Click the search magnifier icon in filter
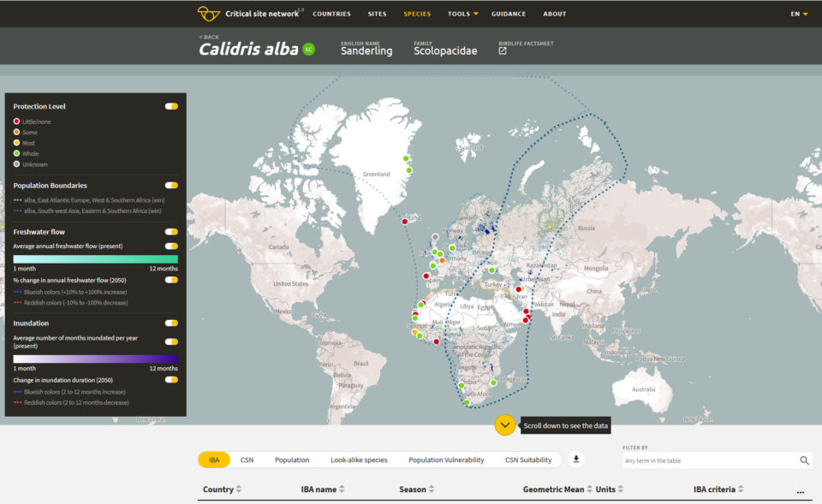 tap(804, 460)
